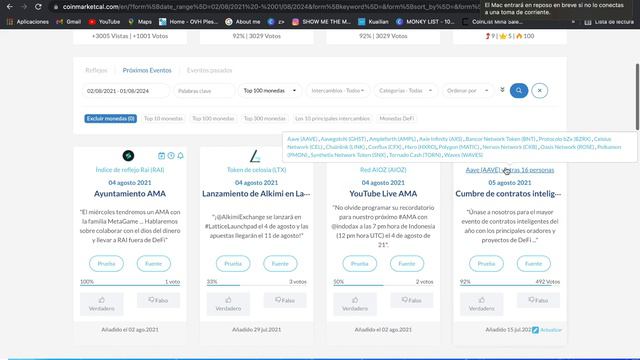Click the browser forward arrow

24,7
